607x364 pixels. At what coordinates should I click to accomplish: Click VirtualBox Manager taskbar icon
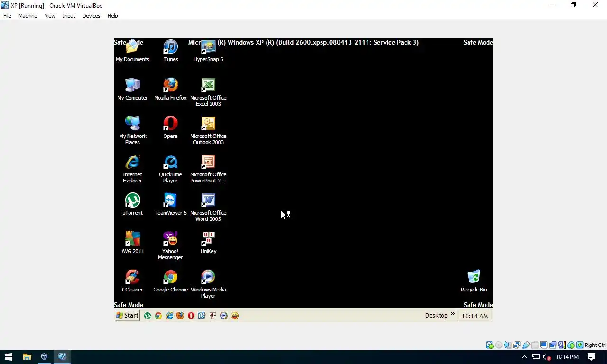pos(44,357)
